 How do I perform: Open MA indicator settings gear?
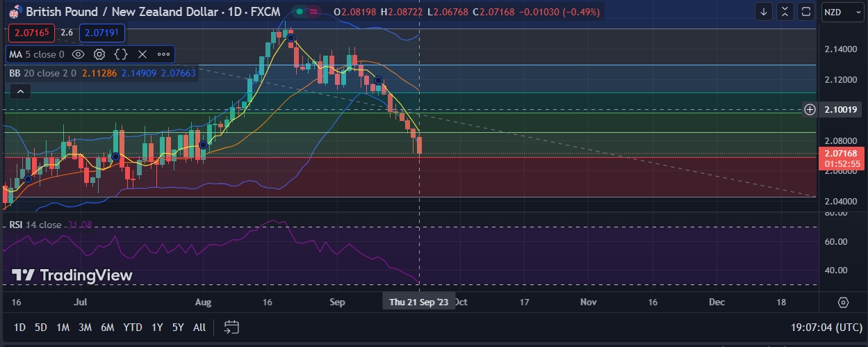pyautogui.click(x=99, y=54)
